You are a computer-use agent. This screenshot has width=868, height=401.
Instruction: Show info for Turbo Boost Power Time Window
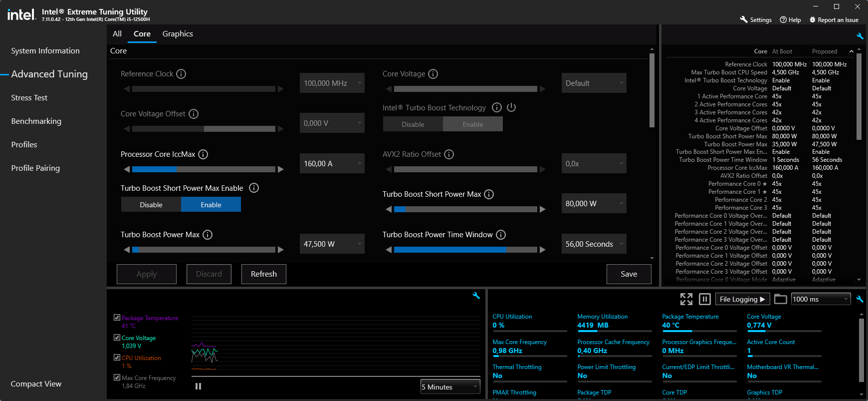coord(501,235)
